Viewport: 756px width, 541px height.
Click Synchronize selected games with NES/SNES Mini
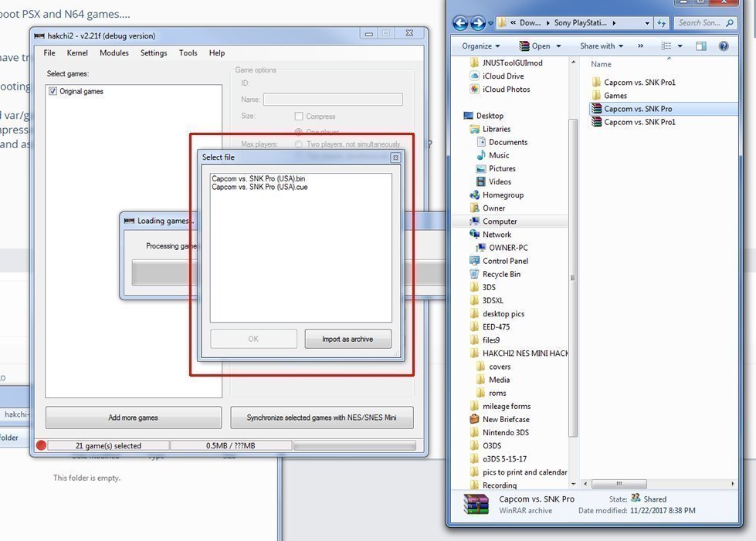tap(321, 418)
